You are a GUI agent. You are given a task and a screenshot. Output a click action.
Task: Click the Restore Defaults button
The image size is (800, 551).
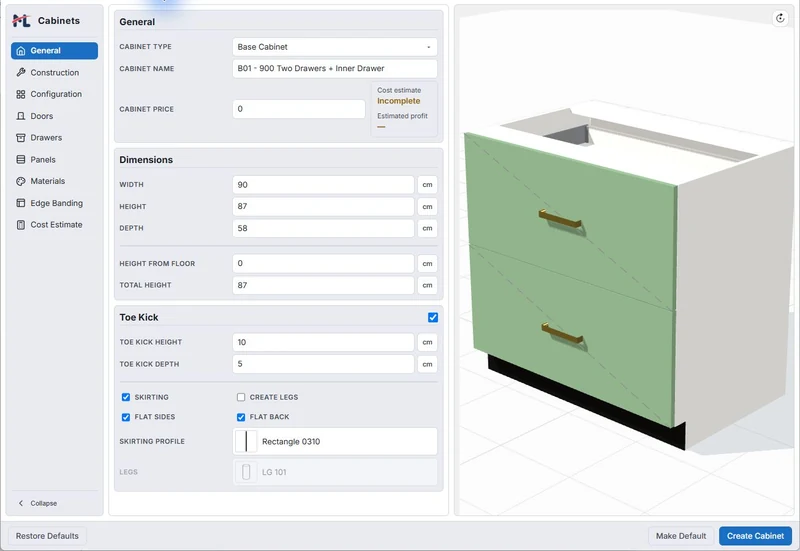47,536
